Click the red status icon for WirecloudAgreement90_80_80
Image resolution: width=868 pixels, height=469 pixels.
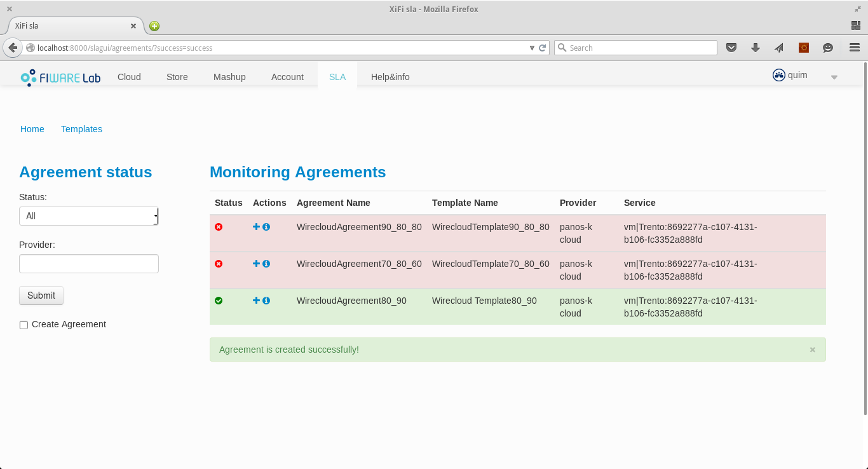(x=219, y=227)
